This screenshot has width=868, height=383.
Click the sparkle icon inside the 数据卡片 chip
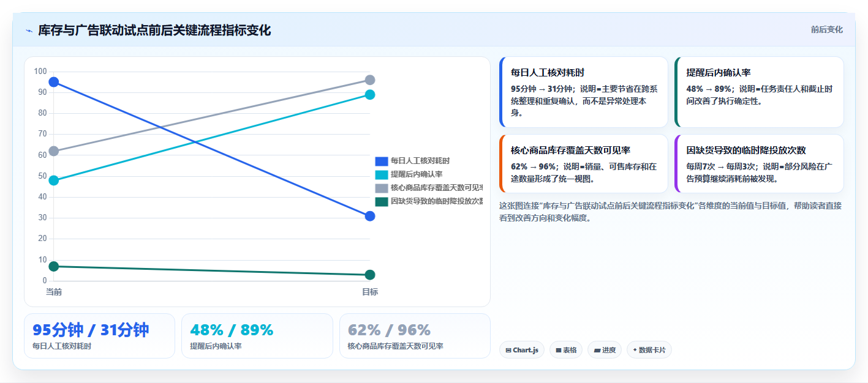635,350
